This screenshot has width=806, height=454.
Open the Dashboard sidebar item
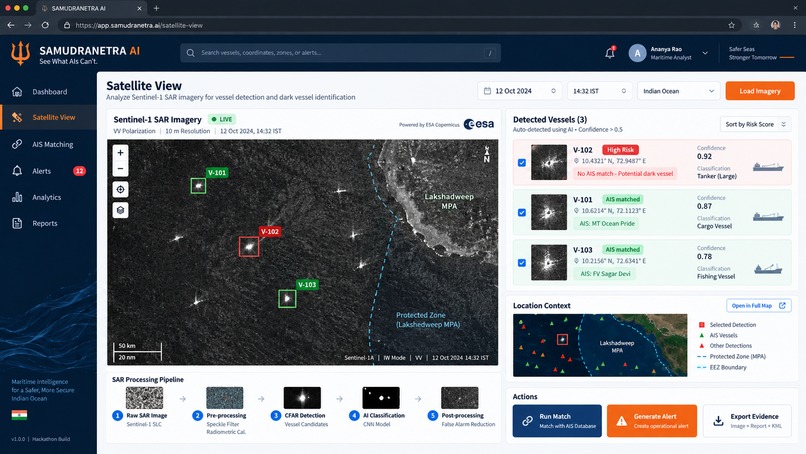coord(48,92)
